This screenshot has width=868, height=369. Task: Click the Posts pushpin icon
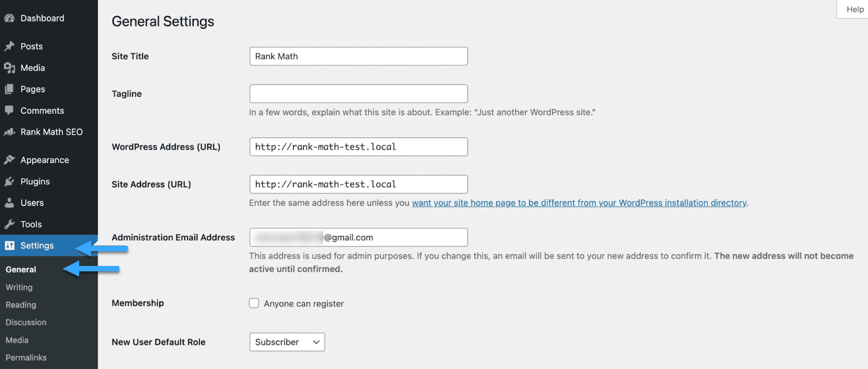click(x=9, y=47)
